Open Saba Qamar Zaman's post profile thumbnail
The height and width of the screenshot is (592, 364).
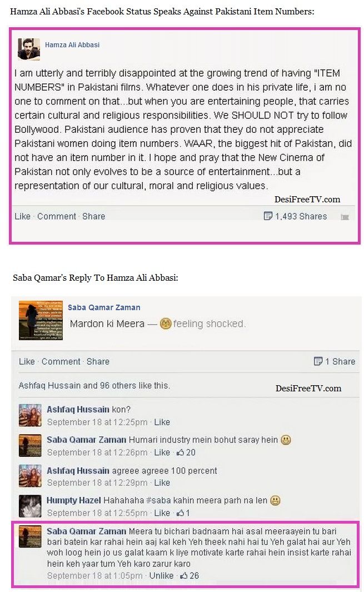41,320
